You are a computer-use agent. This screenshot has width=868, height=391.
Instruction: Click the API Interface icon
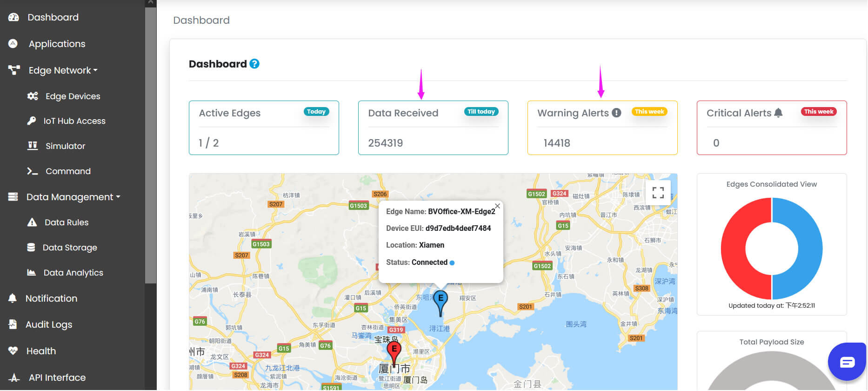[x=14, y=378]
